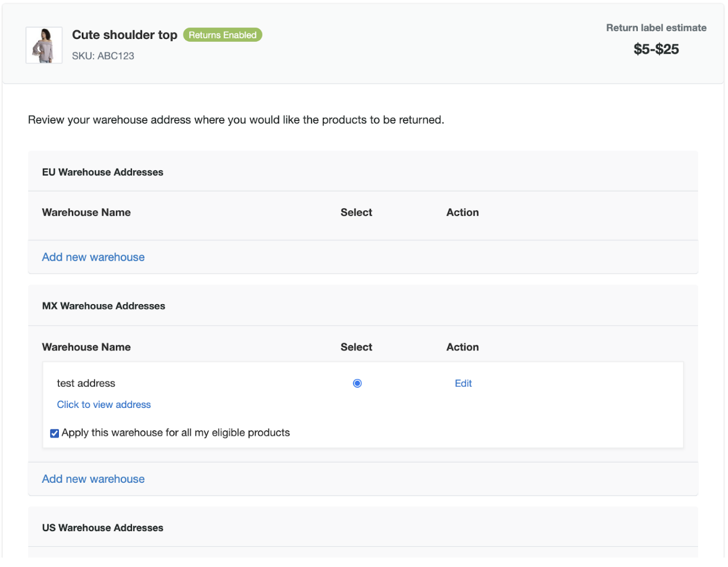Image resolution: width=728 pixels, height=567 pixels.
Task: Click the Return label estimate heading
Action: click(656, 28)
